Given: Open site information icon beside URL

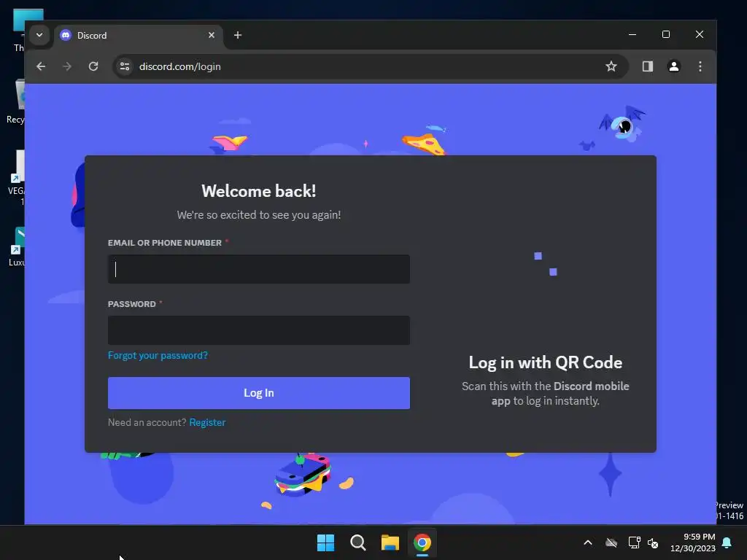Looking at the screenshot, I should [x=125, y=66].
